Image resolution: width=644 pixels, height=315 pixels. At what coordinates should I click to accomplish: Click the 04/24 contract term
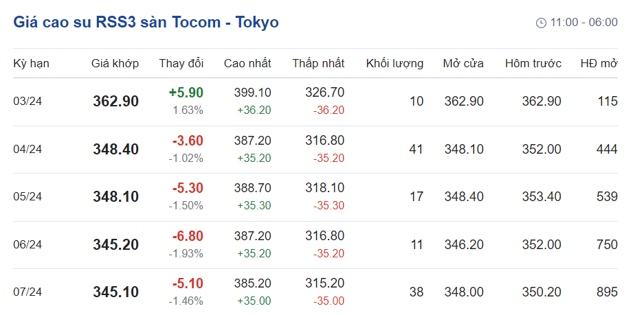[x=27, y=149]
